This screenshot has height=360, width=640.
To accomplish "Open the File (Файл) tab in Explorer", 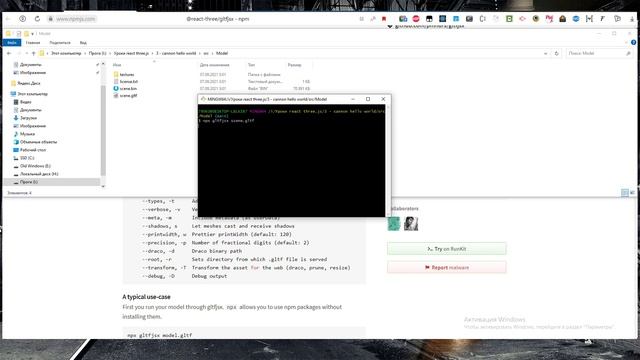I will pyautogui.click(x=12, y=42).
